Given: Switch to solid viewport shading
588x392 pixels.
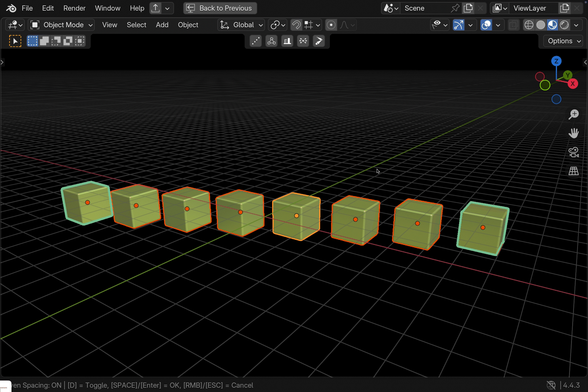Looking at the screenshot, I should coord(541,25).
